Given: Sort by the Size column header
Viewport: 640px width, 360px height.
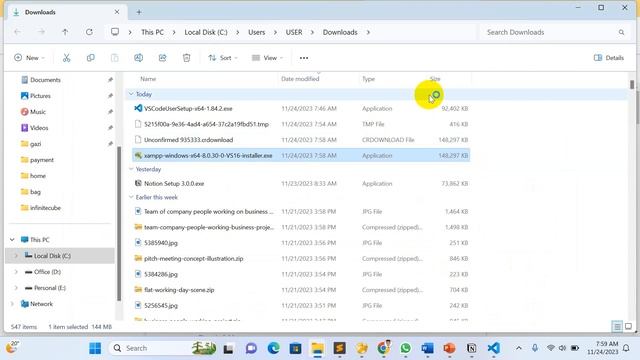Looking at the screenshot, I should [x=435, y=79].
